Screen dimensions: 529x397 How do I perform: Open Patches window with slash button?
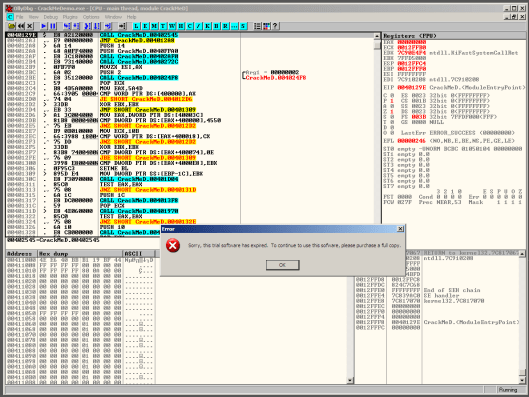point(199,26)
